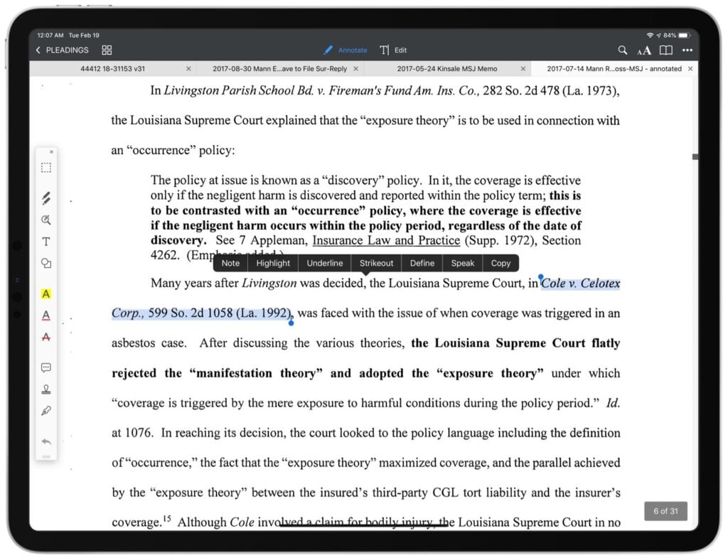
Task: Close the Kinsale MSJ Memo tab
Action: tap(523, 69)
